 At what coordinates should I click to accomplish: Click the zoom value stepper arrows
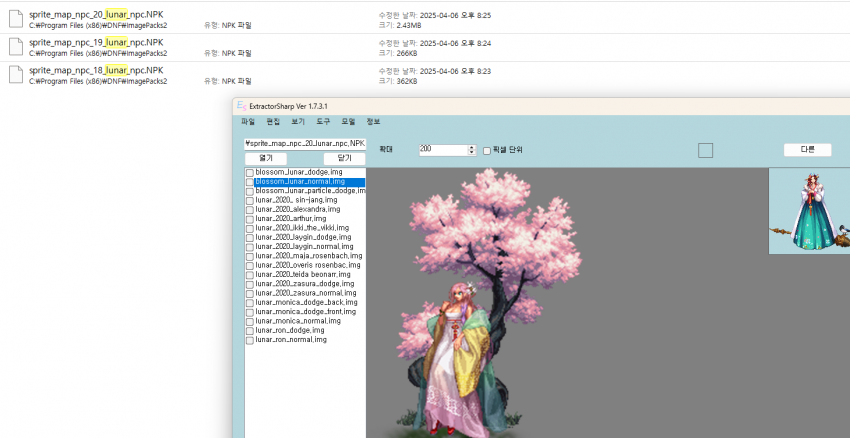(472, 150)
